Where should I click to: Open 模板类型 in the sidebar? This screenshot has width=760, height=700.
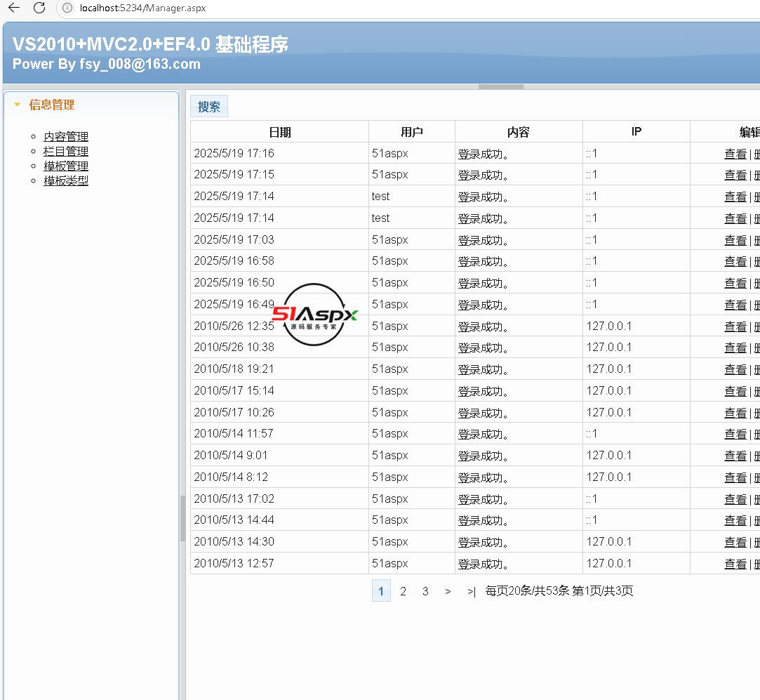tap(66, 181)
